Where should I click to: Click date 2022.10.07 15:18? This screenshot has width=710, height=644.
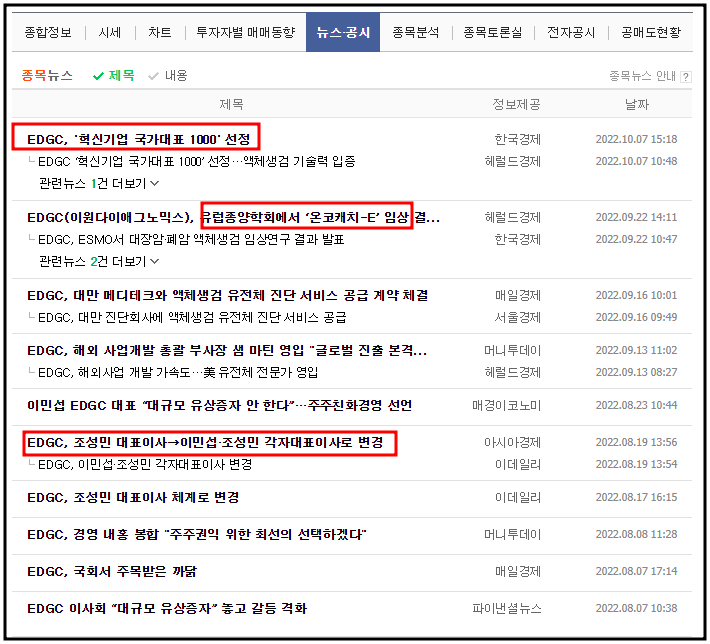(x=636, y=139)
